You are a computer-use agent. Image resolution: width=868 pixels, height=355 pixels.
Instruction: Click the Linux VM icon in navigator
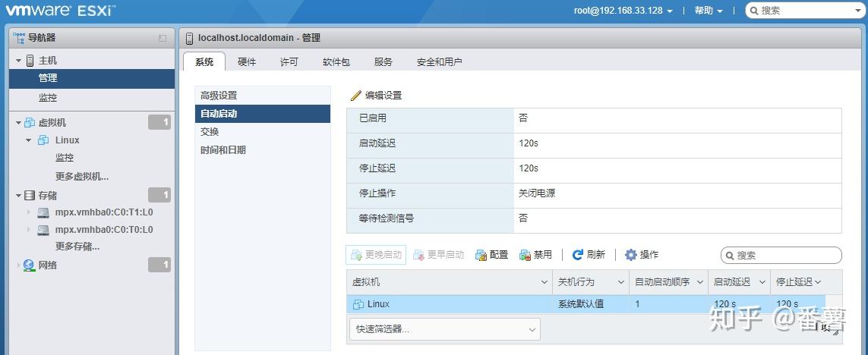43,140
